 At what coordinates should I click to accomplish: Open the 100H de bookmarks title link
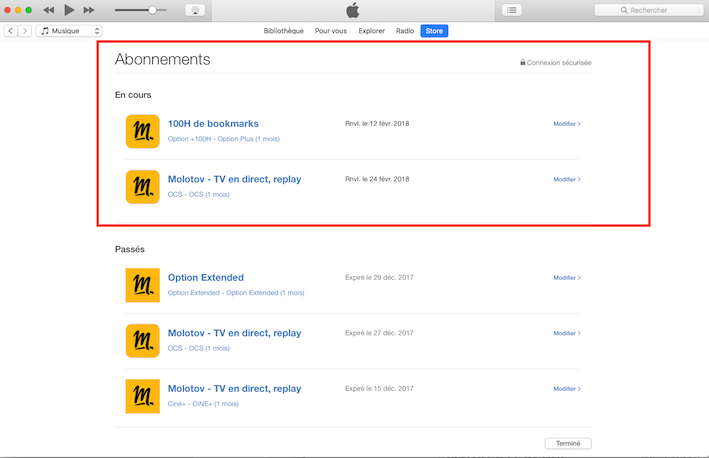[x=213, y=123]
